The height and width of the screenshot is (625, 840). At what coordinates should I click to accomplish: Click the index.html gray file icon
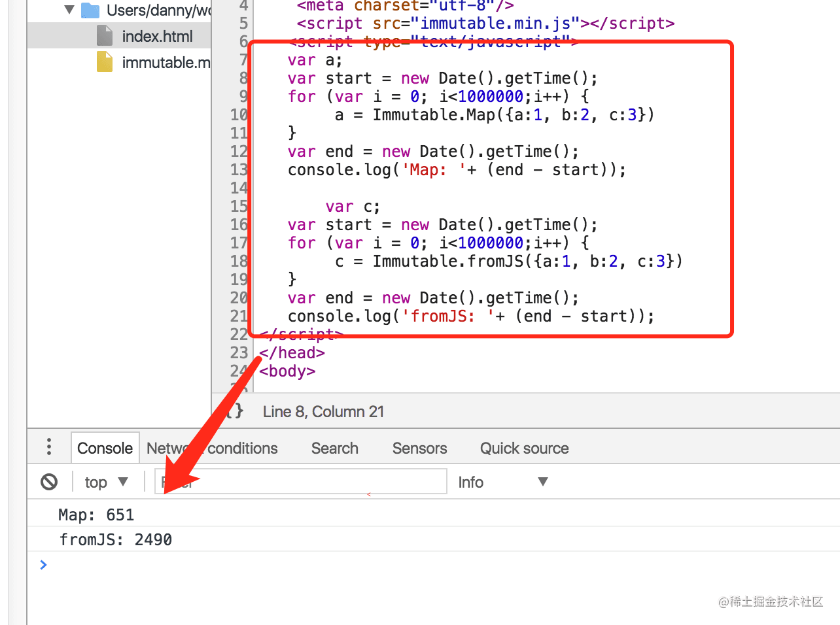(x=105, y=36)
